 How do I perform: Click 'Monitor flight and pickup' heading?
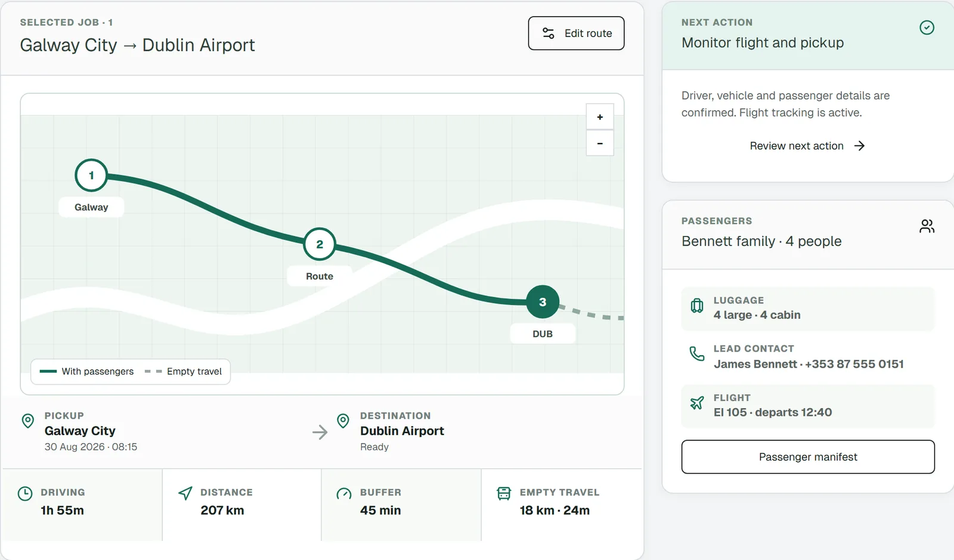[x=763, y=43]
